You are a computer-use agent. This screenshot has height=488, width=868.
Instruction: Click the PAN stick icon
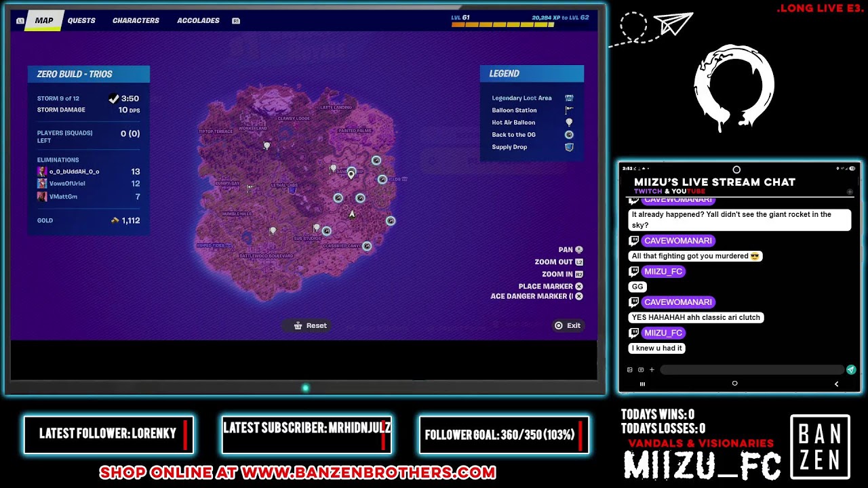pyautogui.click(x=578, y=249)
